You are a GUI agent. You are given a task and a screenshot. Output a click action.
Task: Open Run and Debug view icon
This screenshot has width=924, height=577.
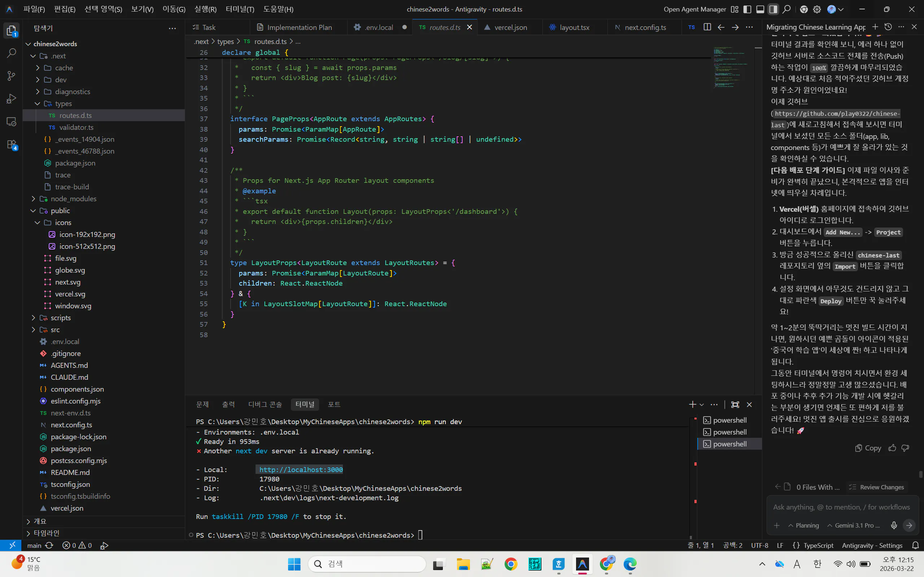point(12,99)
